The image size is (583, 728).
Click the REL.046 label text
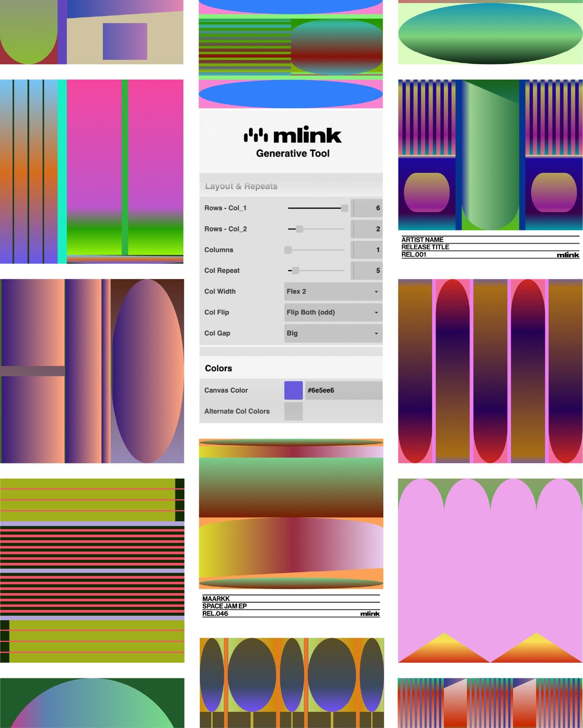pos(215,613)
